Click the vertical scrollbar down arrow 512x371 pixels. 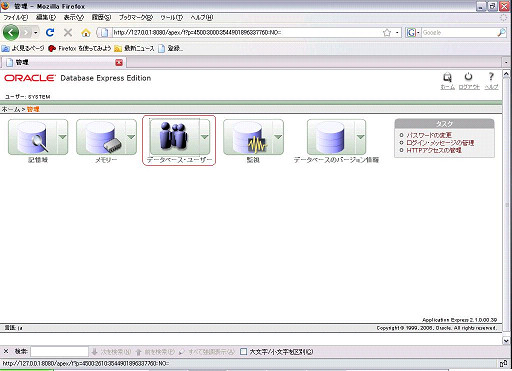[506, 340]
